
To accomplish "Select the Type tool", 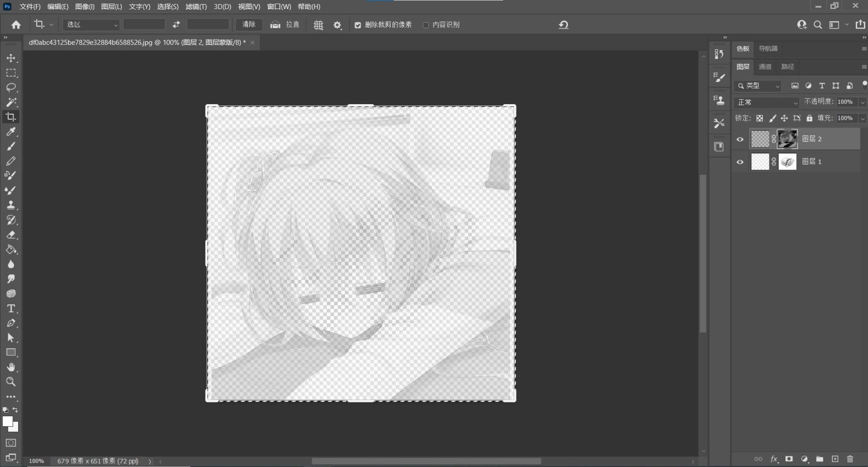I will 11,308.
